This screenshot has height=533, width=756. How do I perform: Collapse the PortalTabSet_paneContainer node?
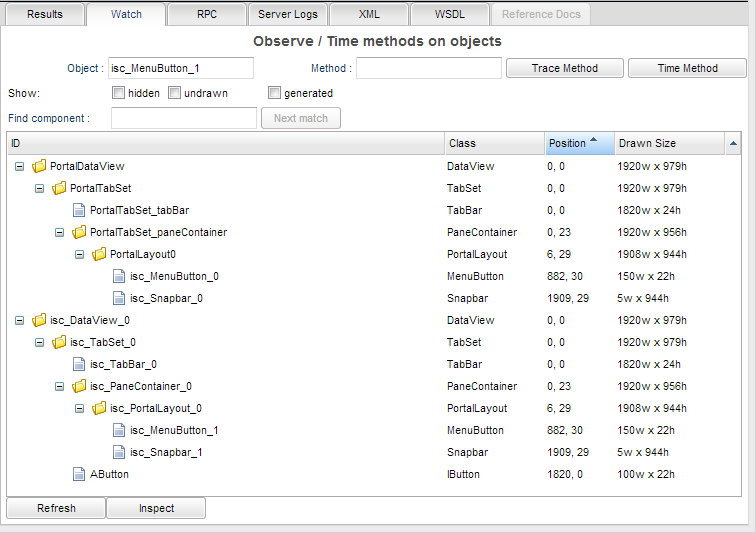[x=60, y=232]
